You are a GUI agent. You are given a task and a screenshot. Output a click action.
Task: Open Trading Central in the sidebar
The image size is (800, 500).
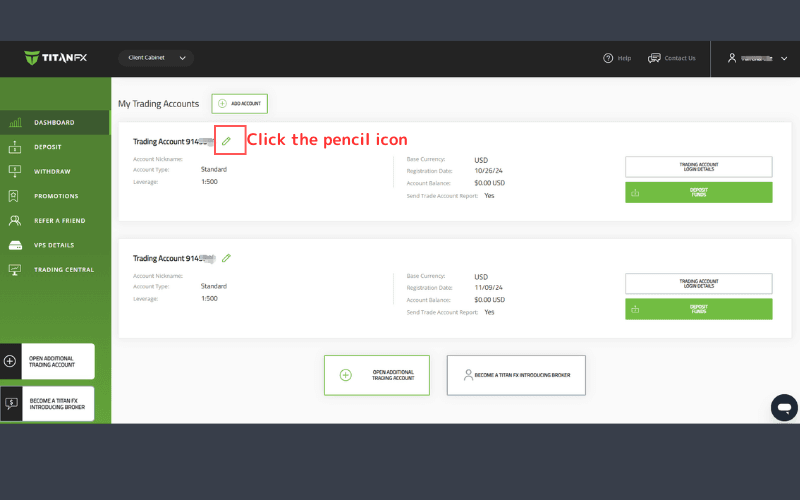pyautogui.click(x=64, y=269)
